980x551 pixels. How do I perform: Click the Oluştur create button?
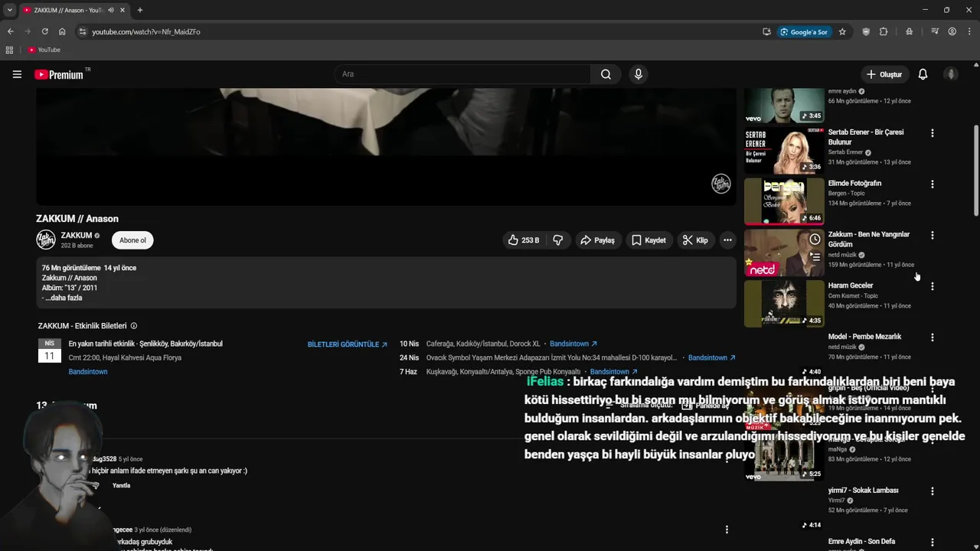click(x=884, y=74)
